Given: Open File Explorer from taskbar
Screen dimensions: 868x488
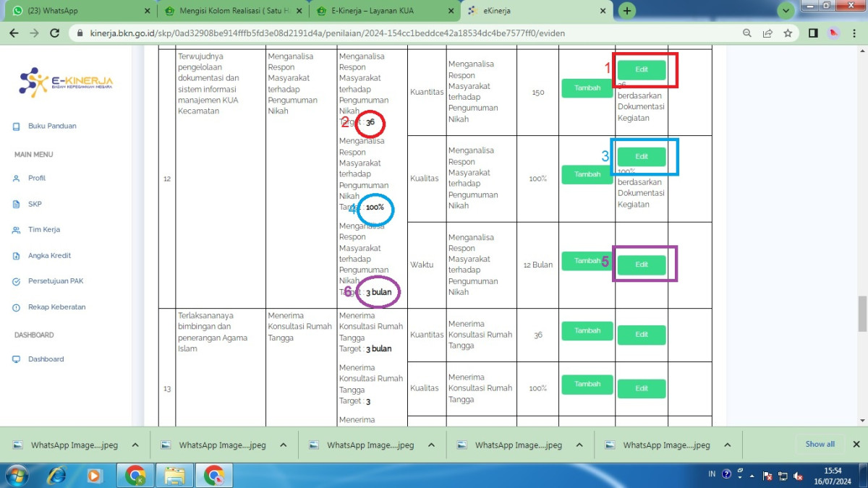Looking at the screenshot, I should 174,476.
